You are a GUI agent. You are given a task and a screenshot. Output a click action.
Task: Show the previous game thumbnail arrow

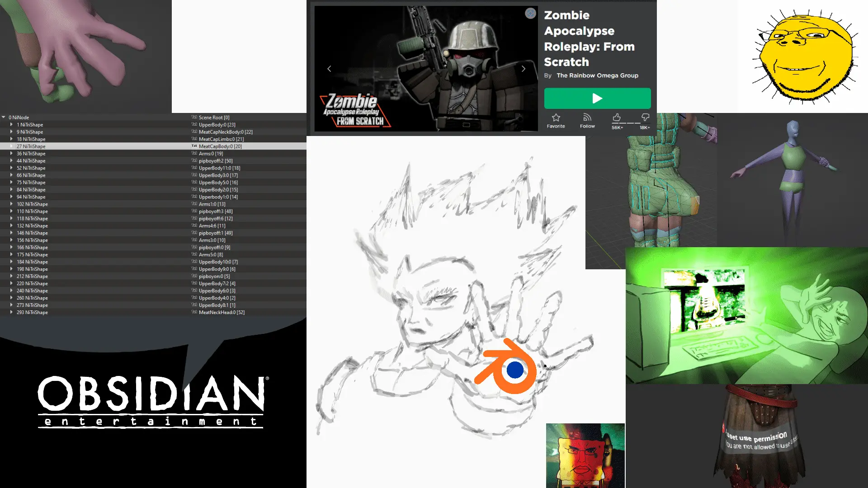click(x=329, y=69)
